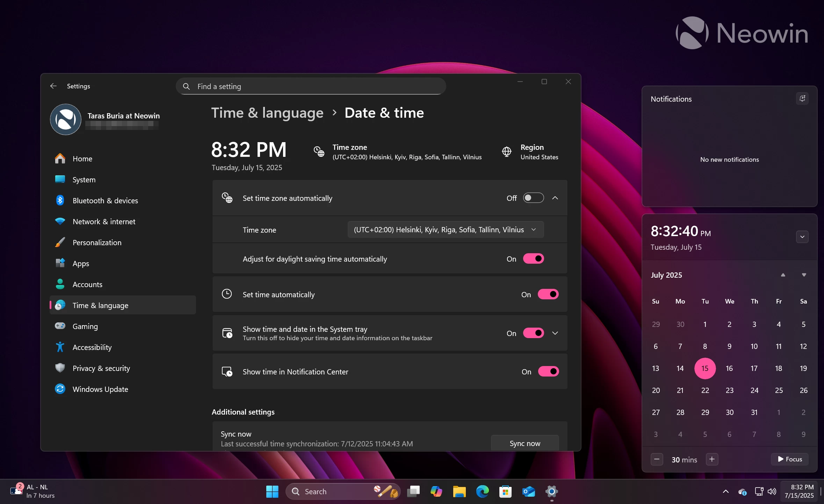The width and height of the screenshot is (824, 504).
Task: Open the AL - NL sports widget
Action: tap(32, 491)
